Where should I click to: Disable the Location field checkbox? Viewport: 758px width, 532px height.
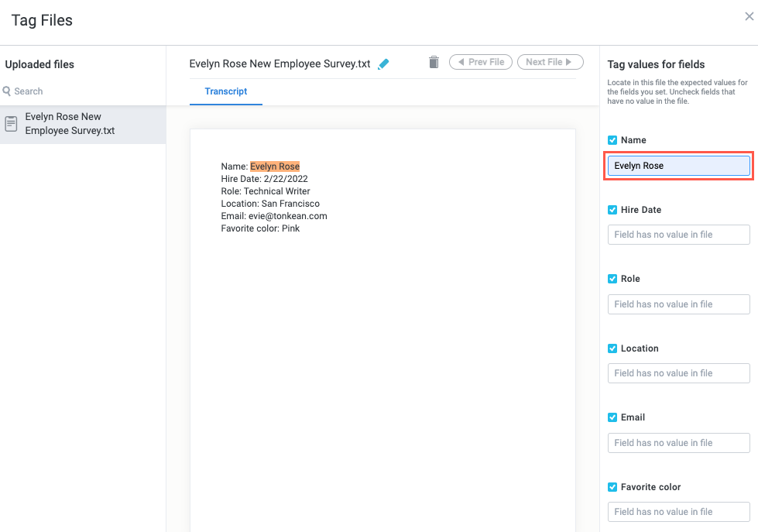[612, 348]
